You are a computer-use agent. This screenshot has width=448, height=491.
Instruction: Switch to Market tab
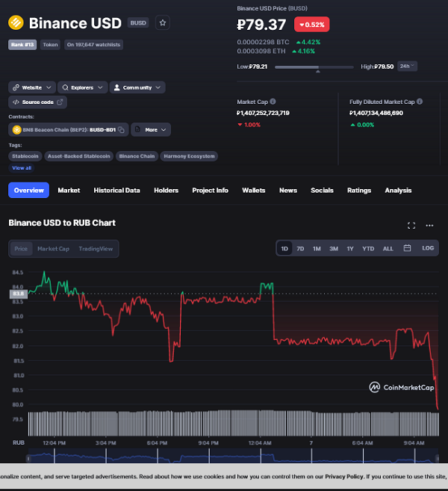[x=69, y=190]
